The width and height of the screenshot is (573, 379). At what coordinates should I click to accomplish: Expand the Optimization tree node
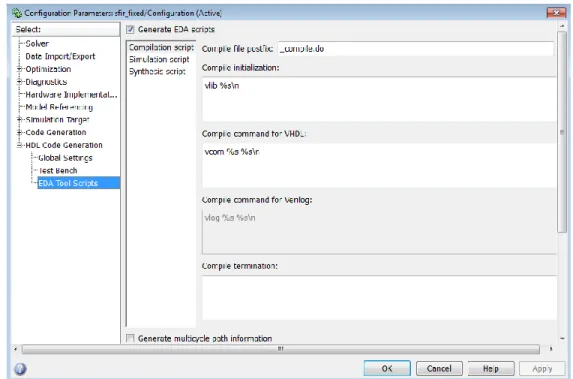(x=19, y=69)
